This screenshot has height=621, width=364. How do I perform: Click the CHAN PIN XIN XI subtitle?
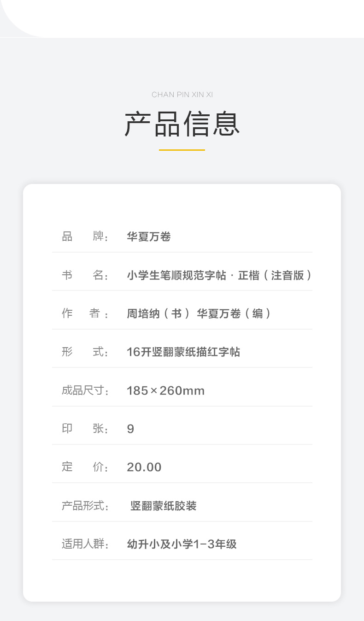(182, 95)
